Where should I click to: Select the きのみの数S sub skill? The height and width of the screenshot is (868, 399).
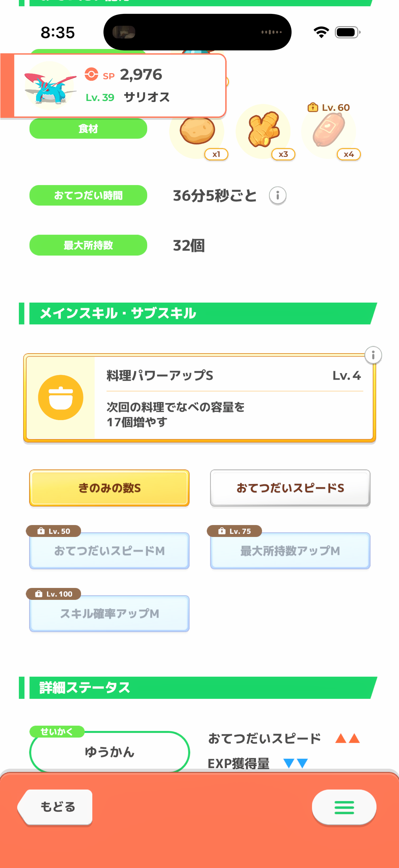pyautogui.click(x=110, y=488)
